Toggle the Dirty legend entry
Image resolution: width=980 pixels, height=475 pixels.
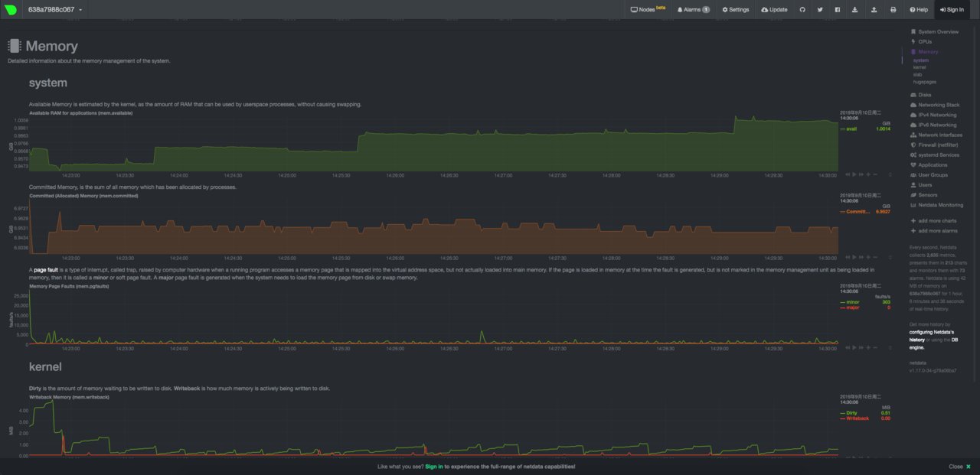[x=851, y=413]
